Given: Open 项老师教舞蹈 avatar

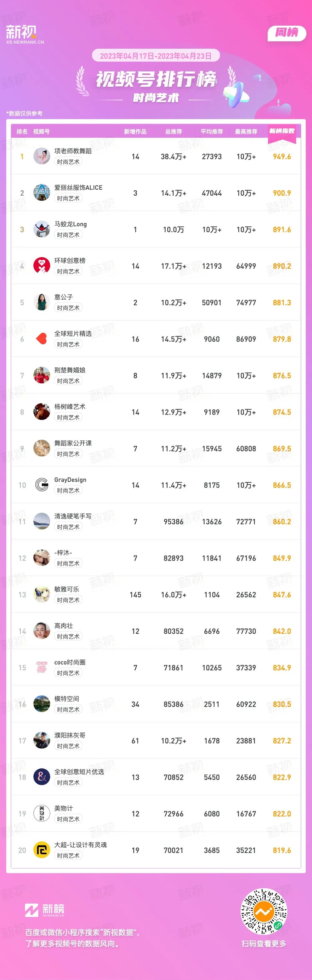Looking at the screenshot, I should pos(41,156).
